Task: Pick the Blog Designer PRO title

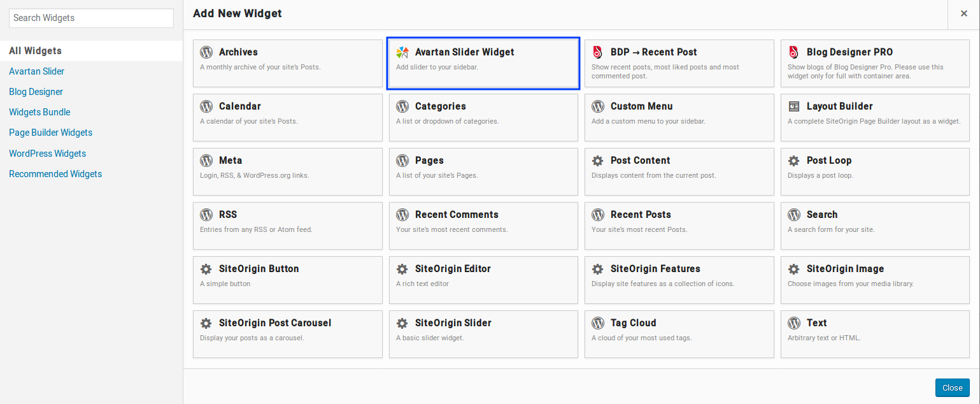Action: tap(849, 52)
